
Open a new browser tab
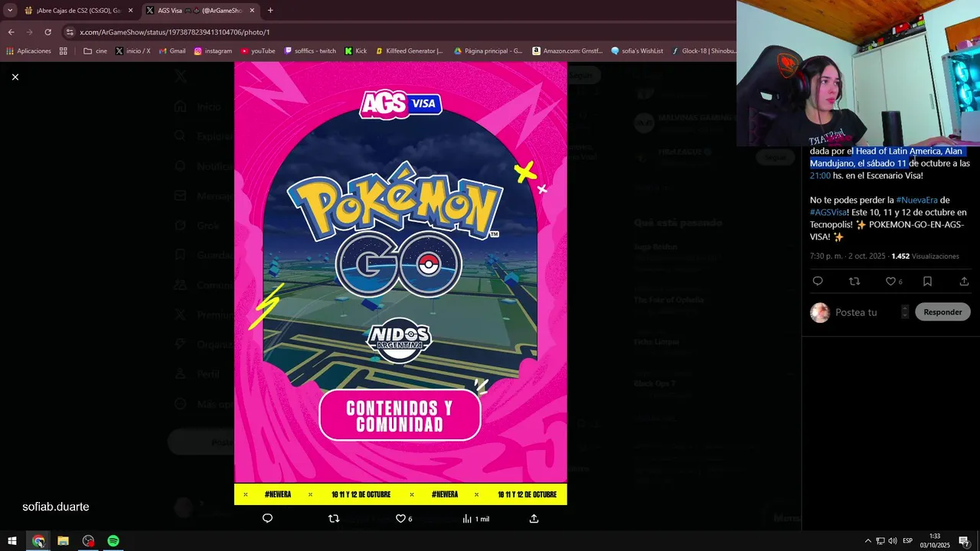point(270,10)
